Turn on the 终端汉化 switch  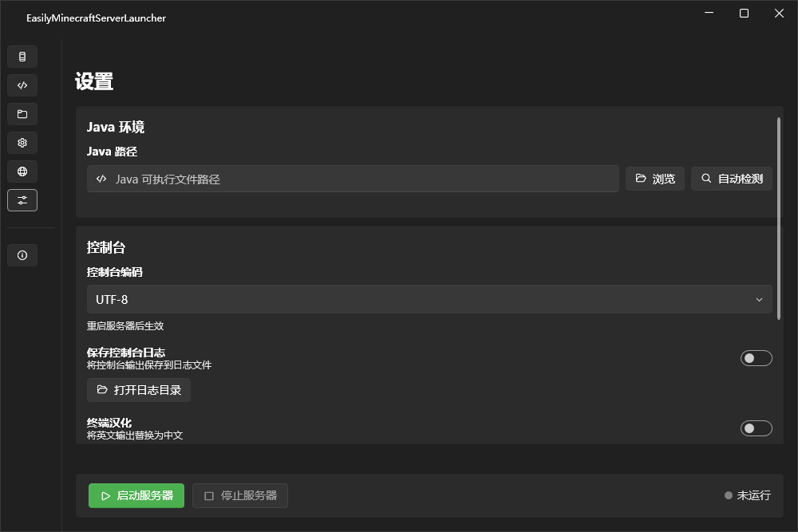coord(756,428)
